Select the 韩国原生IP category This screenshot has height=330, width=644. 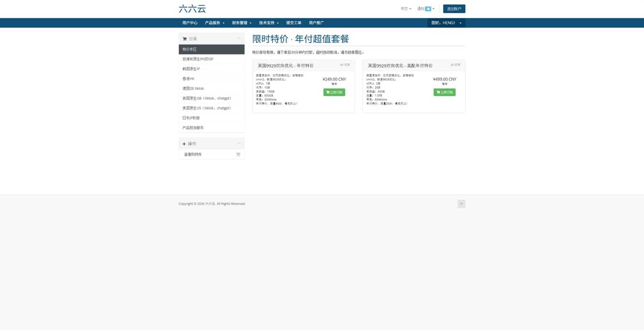[211, 69]
